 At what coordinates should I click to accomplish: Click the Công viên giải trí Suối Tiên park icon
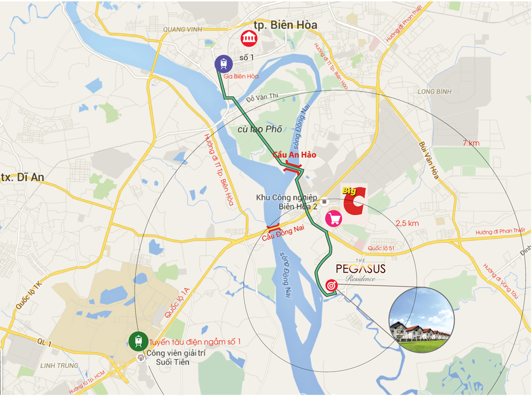point(141,358)
